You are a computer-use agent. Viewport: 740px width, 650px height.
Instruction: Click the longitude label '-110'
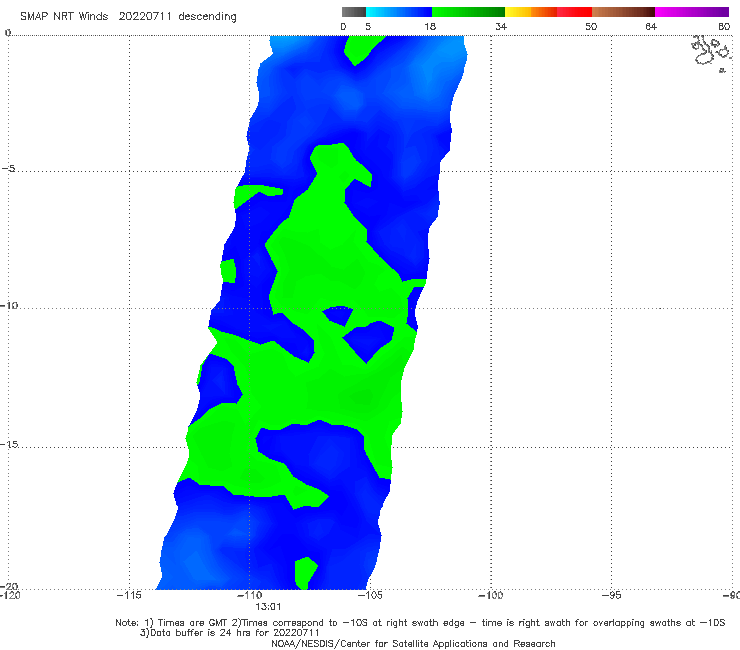tap(249, 595)
